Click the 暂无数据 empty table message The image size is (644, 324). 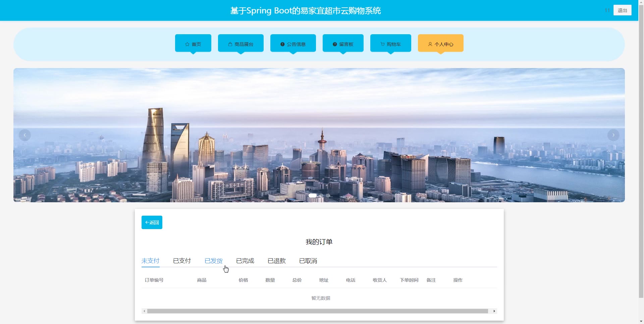(321, 298)
